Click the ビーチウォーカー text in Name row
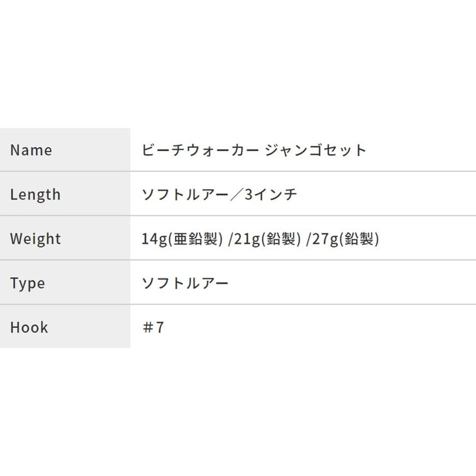 [x=201, y=150]
